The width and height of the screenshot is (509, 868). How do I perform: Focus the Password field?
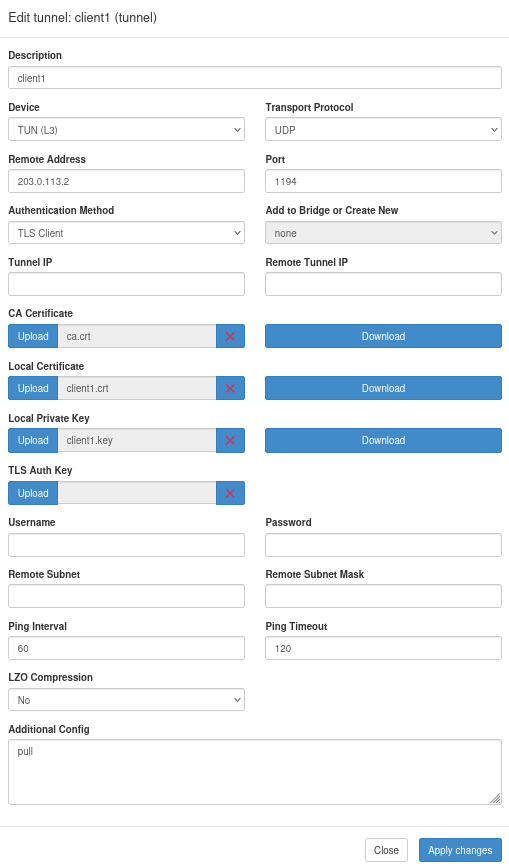[383, 545]
